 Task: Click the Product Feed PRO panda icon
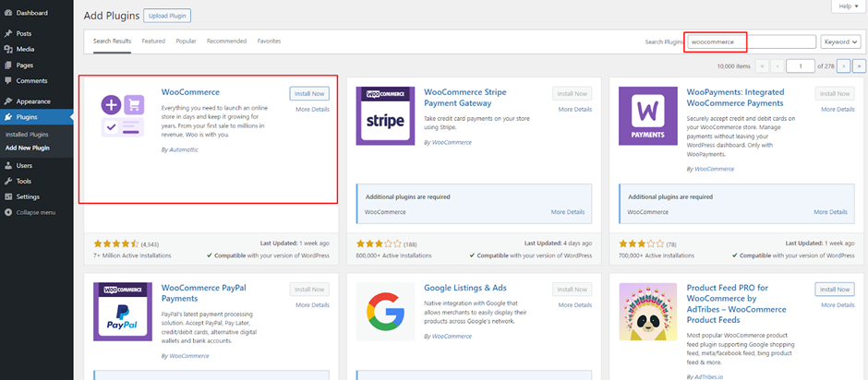click(647, 312)
